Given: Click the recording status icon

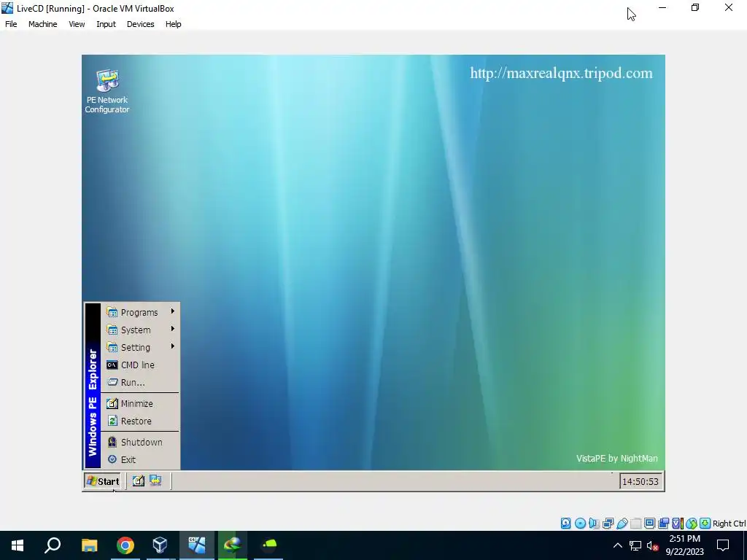Looking at the screenshot, I should click(x=663, y=524).
